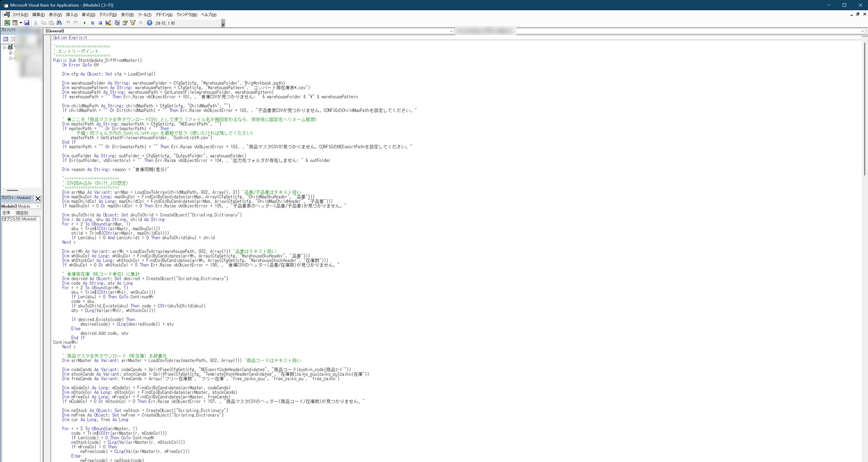Image resolution: width=868 pixels, height=462 pixels.
Task: Click 'Dim cur As Long, free As Long' line
Action: click(95, 420)
